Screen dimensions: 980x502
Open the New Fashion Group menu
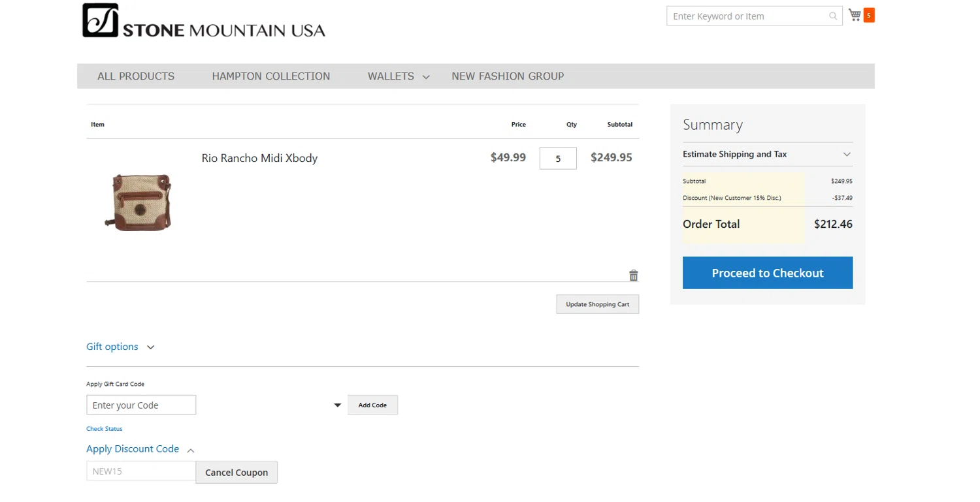pos(507,76)
